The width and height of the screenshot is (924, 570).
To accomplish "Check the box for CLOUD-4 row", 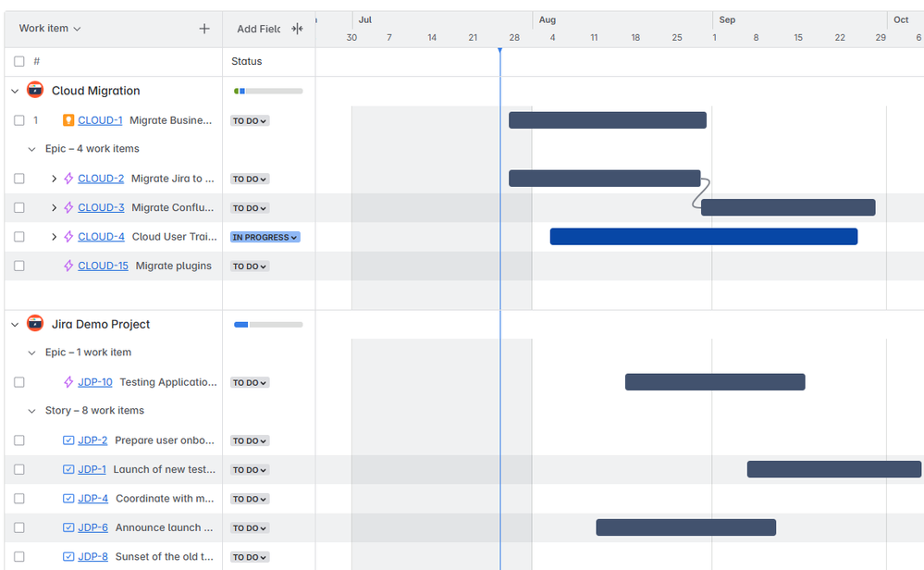I will click(19, 236).
